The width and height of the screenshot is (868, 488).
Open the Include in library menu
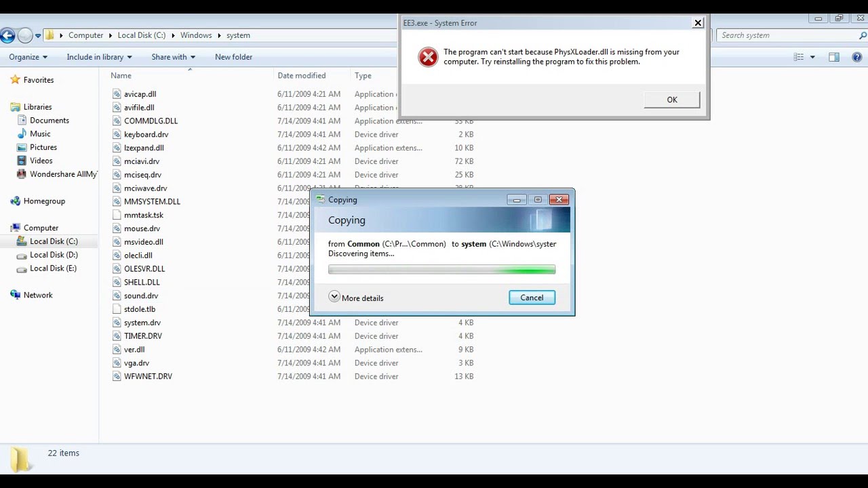99,57
